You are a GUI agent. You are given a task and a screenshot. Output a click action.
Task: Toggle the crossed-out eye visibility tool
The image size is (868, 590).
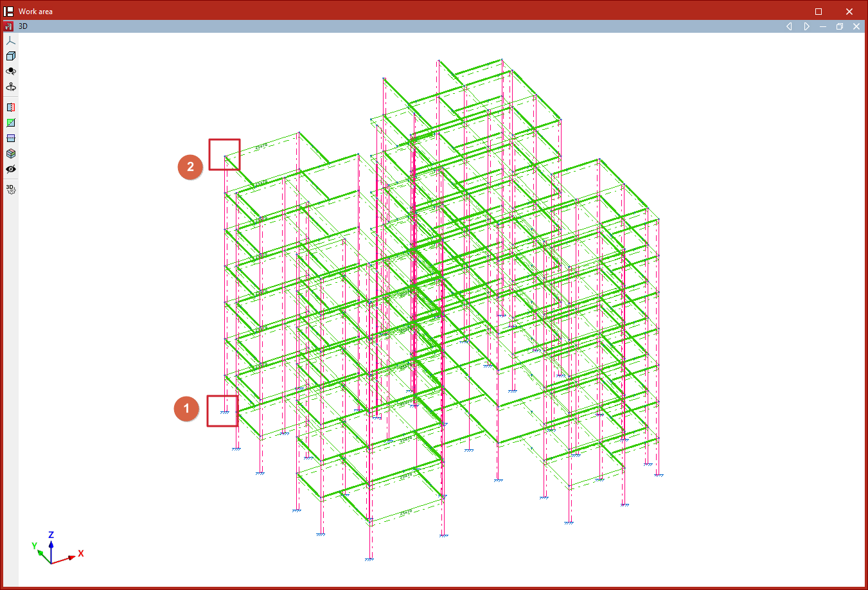click(10, 169)
